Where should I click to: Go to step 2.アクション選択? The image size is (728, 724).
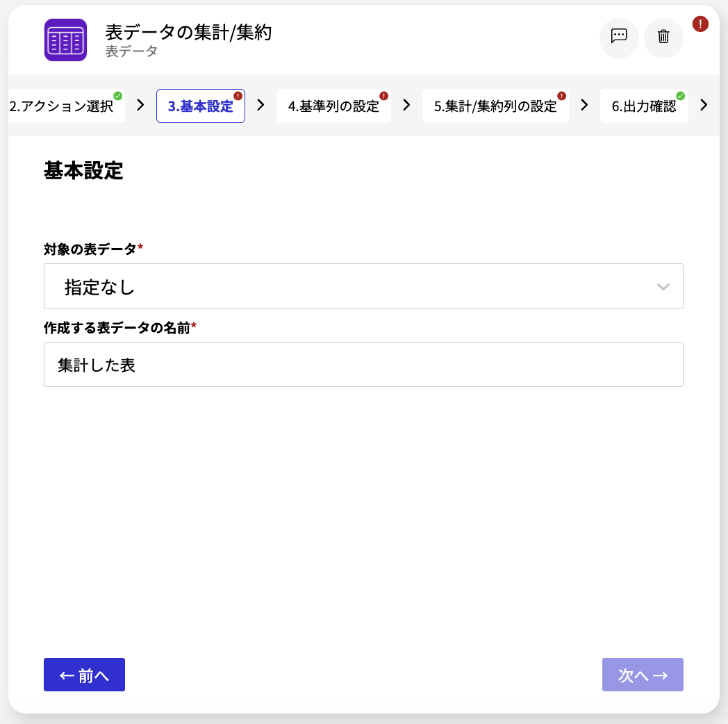click(65, 106)
